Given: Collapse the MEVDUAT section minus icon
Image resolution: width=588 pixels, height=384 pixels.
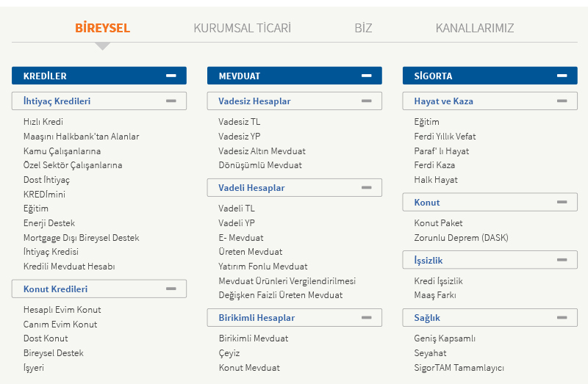Looking at the screenshot, I should pos(367,76).
